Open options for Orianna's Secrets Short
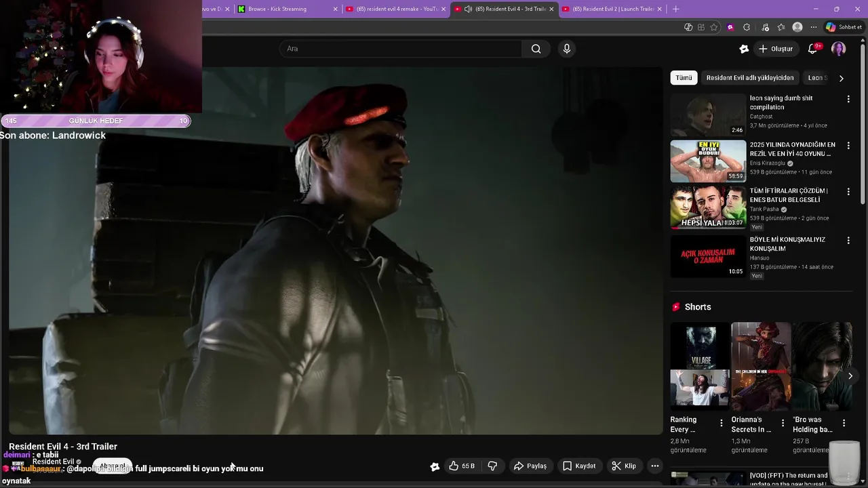 click(x=783, y=423)
